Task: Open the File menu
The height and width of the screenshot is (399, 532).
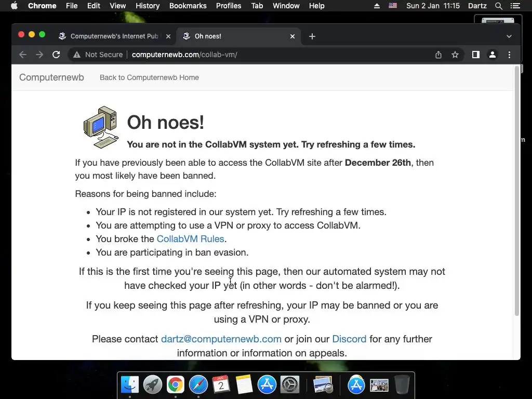Action: point(72,6)
